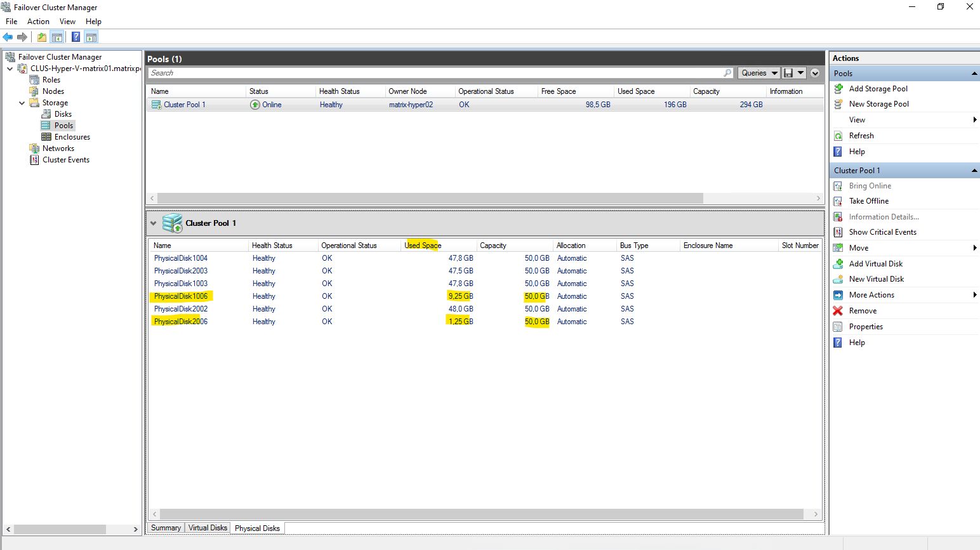Image resolution: width=980 pixels, height=550 pixels.
Task: Select Take Offline action
Action: [868, 201]
